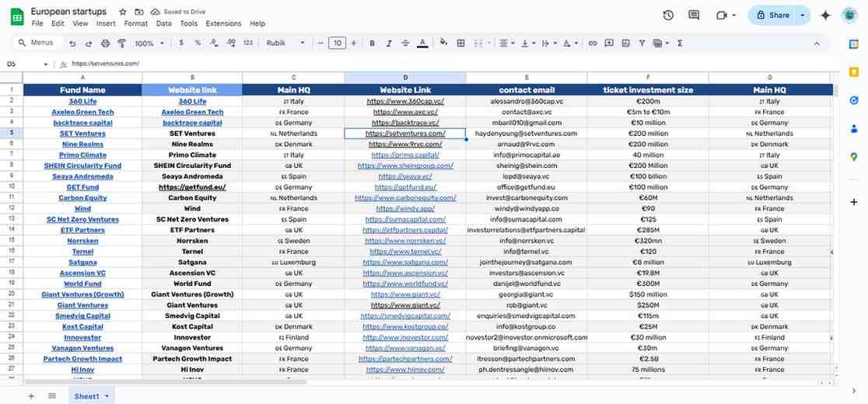This screenshot has height=404, width=868.
Task: Open the Maps side panel icon
Action: pos(853,157)
